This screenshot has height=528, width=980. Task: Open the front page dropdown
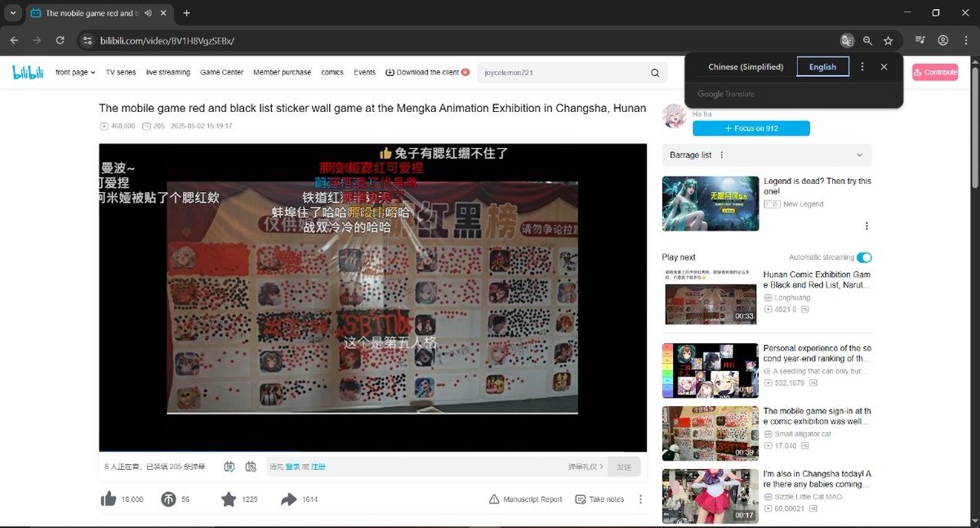[75, 72]
